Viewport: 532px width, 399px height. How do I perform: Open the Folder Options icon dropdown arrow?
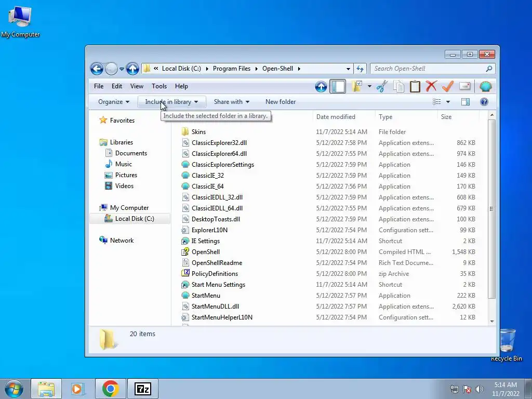[x=369, y=87]
